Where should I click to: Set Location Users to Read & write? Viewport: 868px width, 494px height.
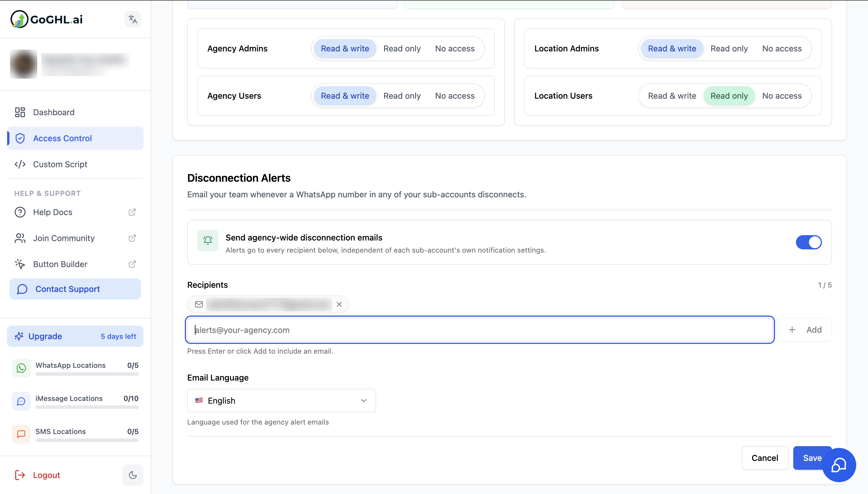pos(672,96)
